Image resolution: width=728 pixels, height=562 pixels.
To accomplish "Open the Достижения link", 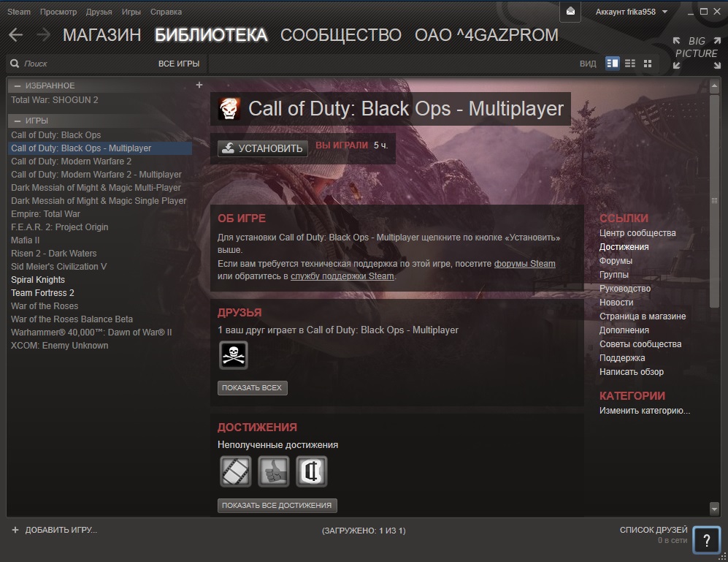I will [624, 247].
